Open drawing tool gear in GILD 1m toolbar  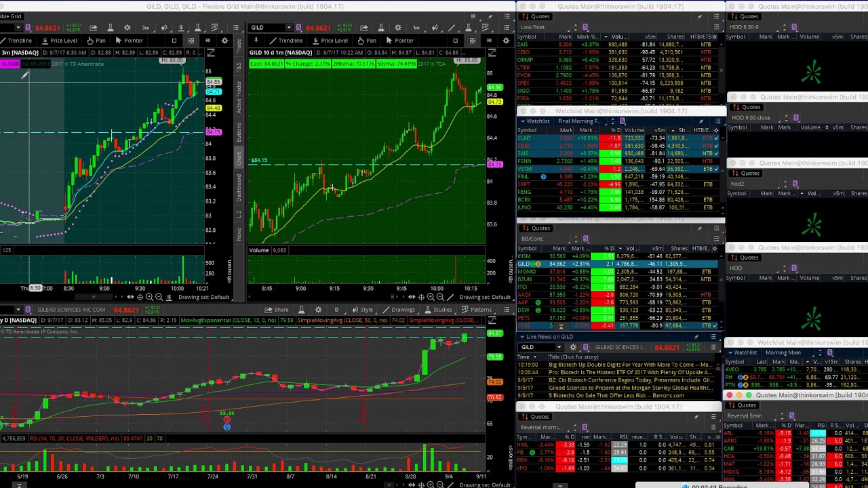point(506,41)
